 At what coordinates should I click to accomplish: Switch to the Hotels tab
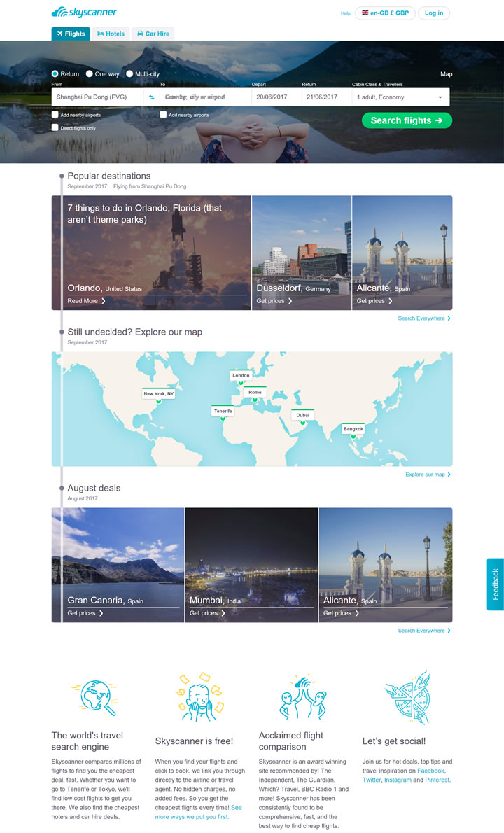pos(111,34)
